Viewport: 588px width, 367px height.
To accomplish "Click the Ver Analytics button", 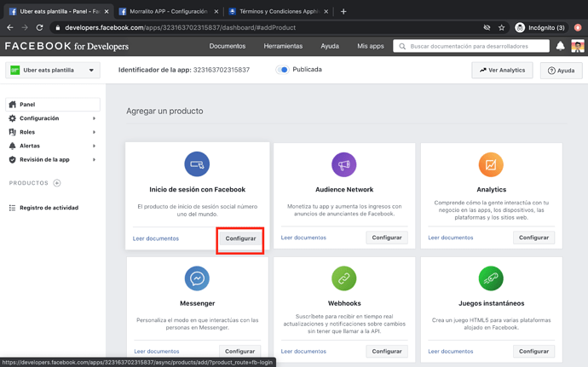I will 502,71.
